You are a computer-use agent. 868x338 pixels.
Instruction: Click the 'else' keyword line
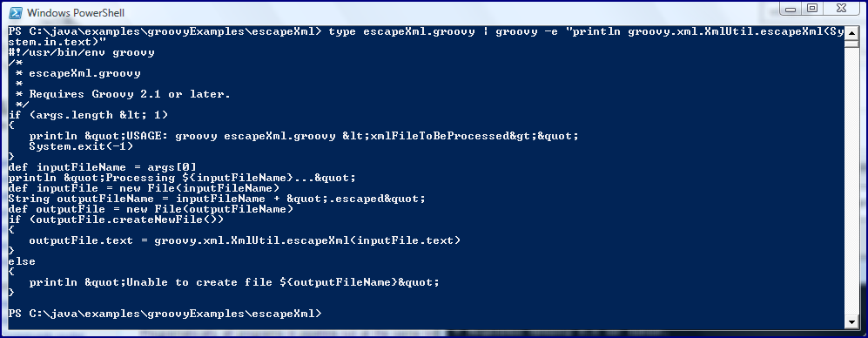(22, 261)
